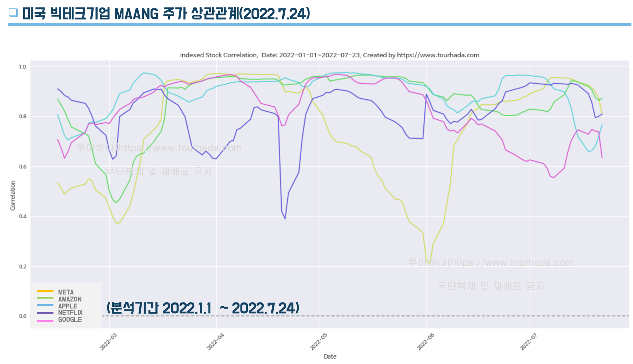Click the GOOGLE legend color line
This screenshot has height=364, width=633.
pyautogui.click(x=45, y=320)
